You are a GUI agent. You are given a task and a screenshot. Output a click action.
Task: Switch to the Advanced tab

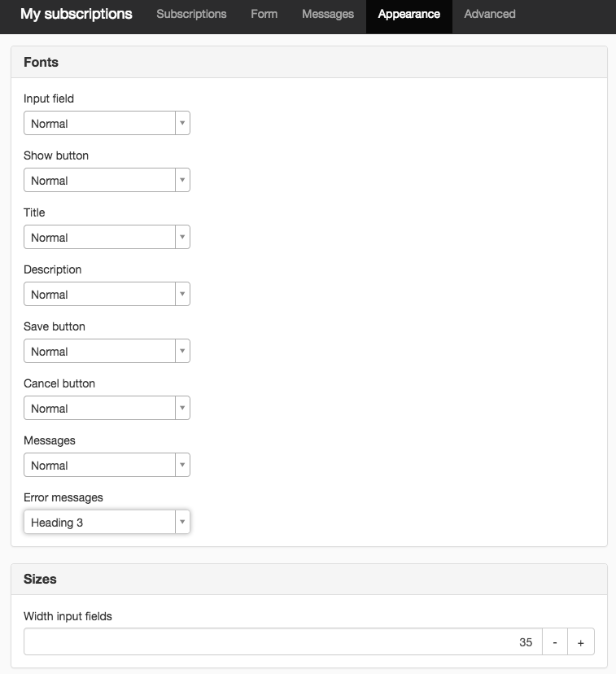490,14
